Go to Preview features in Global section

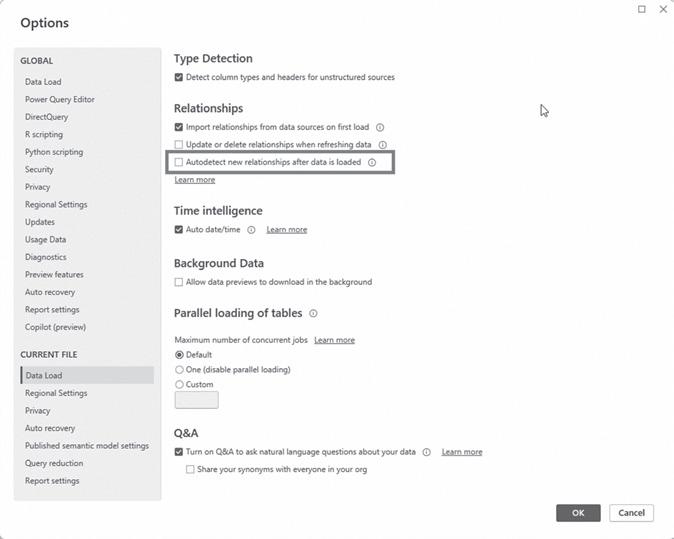click(x=54, y=274)
